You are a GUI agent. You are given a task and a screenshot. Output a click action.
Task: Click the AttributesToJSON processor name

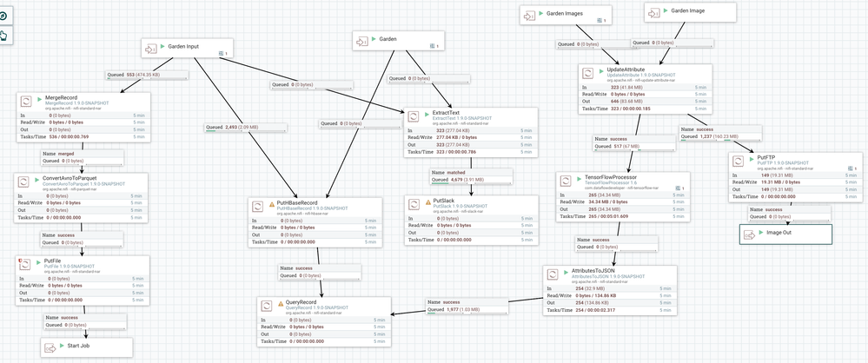(593, 271)
